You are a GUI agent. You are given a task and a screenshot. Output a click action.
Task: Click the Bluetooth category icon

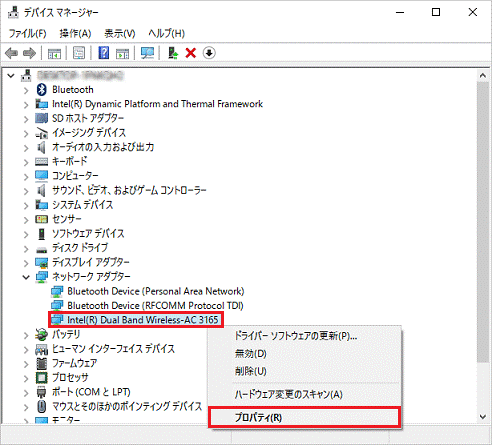click(41, 89)
